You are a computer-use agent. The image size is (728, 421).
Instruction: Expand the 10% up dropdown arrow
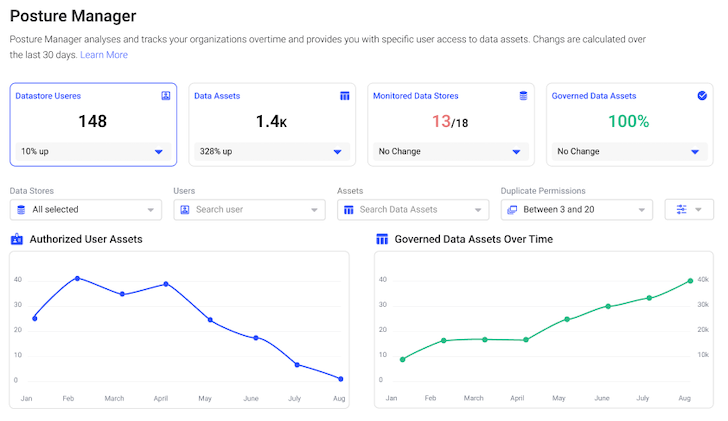point(159,152)
